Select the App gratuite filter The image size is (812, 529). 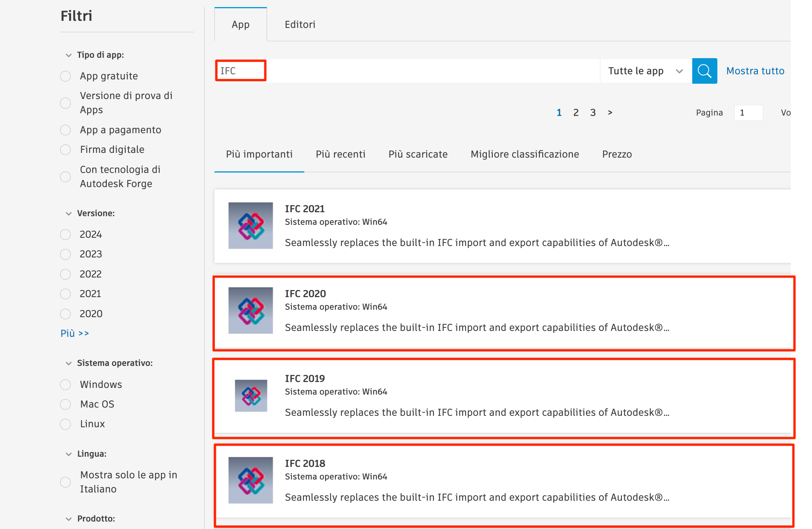pos(66,76)
